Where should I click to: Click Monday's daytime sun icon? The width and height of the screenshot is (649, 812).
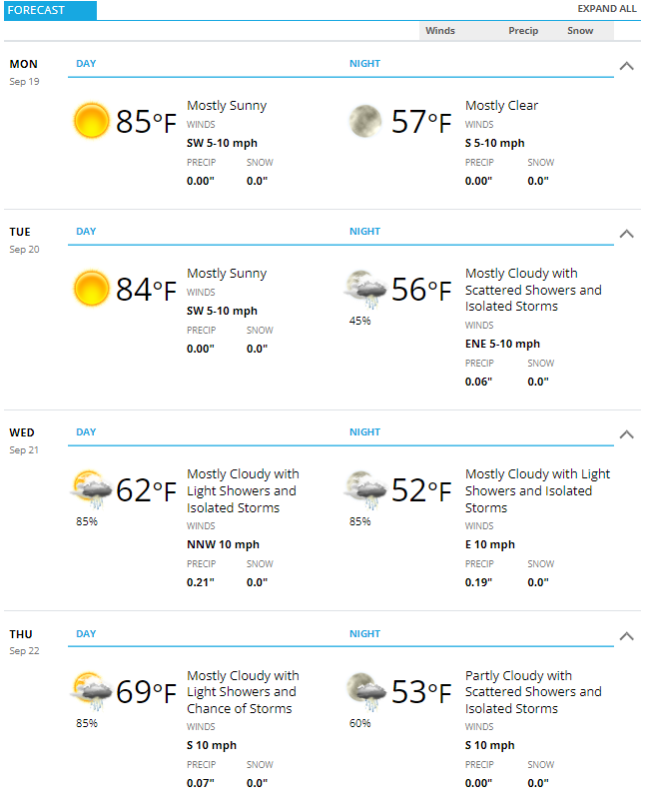point(91,121)
